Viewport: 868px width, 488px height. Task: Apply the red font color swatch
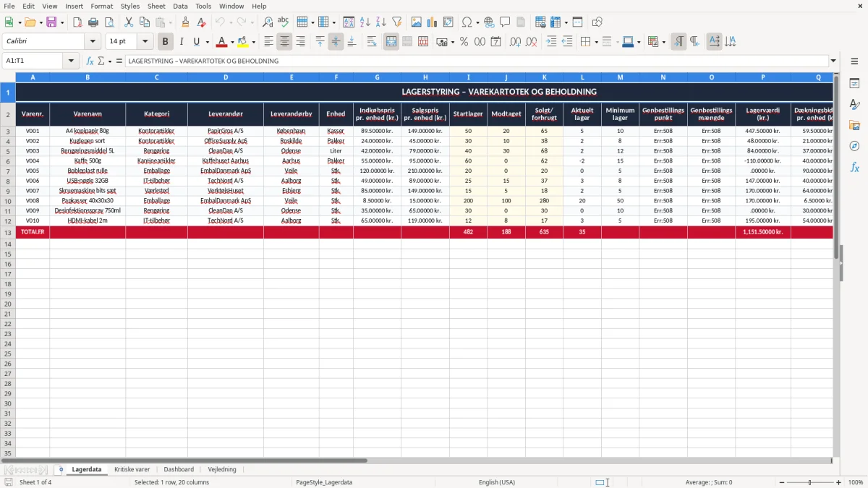click(x=222, y=42)
